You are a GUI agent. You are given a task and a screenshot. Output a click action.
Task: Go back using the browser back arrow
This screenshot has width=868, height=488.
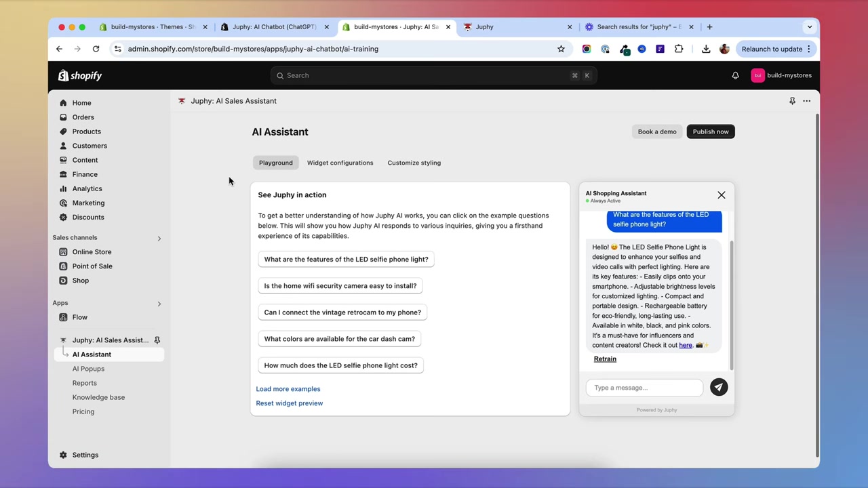coord(59,49)
